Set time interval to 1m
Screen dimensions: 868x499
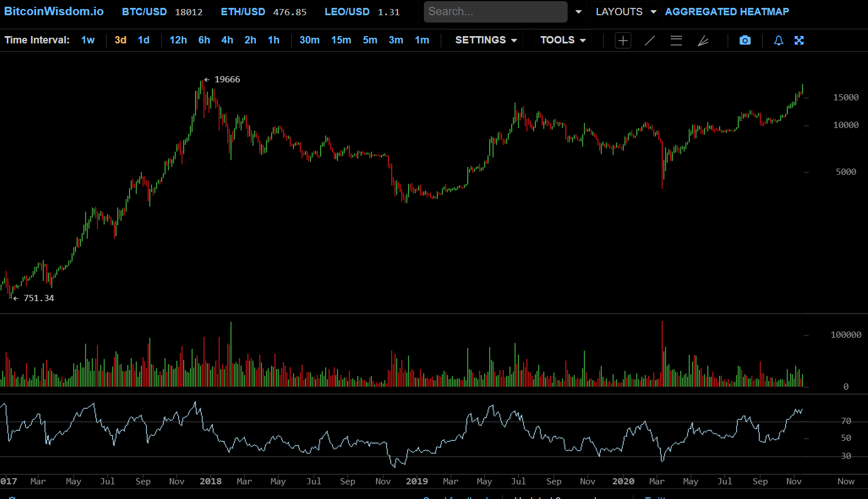point(422,40)
